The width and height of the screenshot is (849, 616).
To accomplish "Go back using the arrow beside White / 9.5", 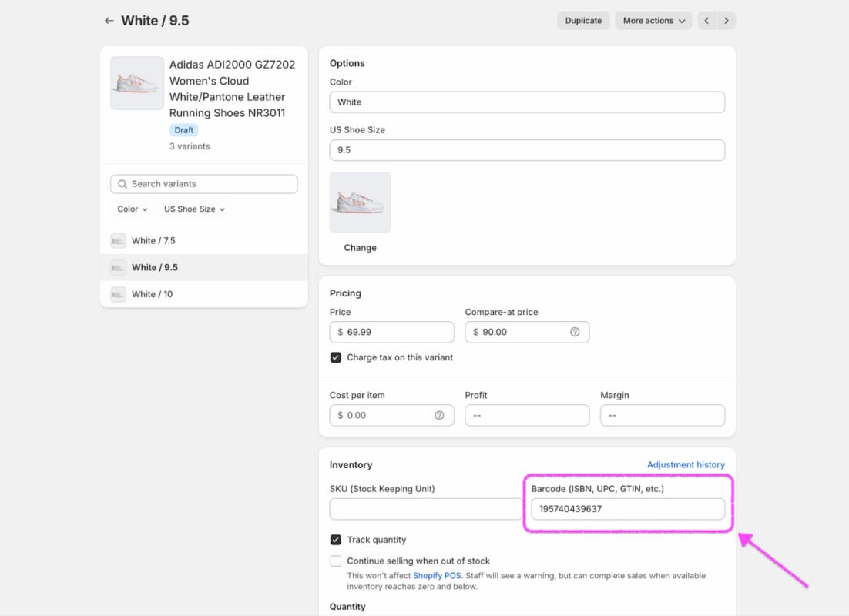I will (x=109, y=21).
